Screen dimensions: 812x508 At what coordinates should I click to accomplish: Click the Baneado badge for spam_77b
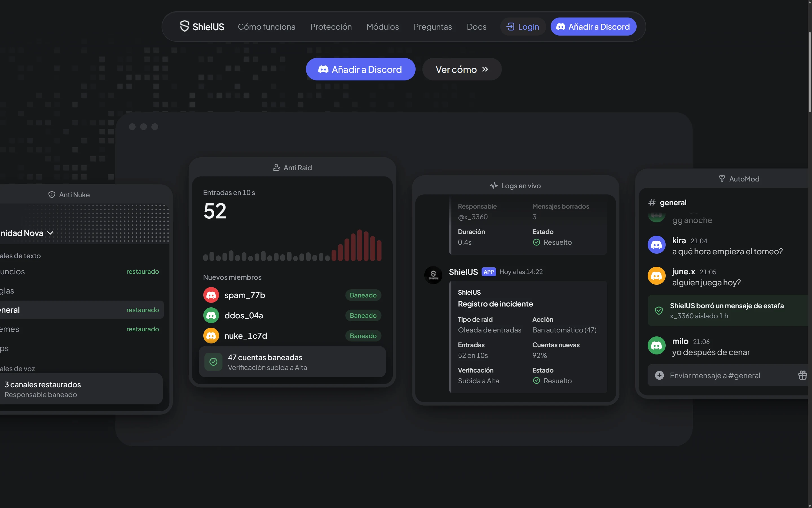(x=363, y=295)
